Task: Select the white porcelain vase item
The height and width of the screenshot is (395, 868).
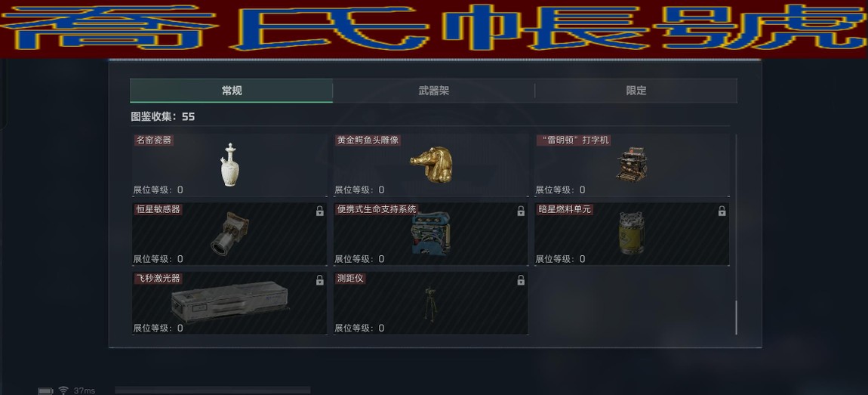Action: pos(229,164)
